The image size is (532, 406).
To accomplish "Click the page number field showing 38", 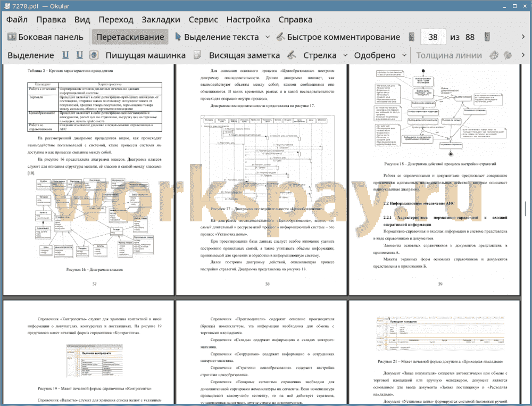I will coord(433,37).
